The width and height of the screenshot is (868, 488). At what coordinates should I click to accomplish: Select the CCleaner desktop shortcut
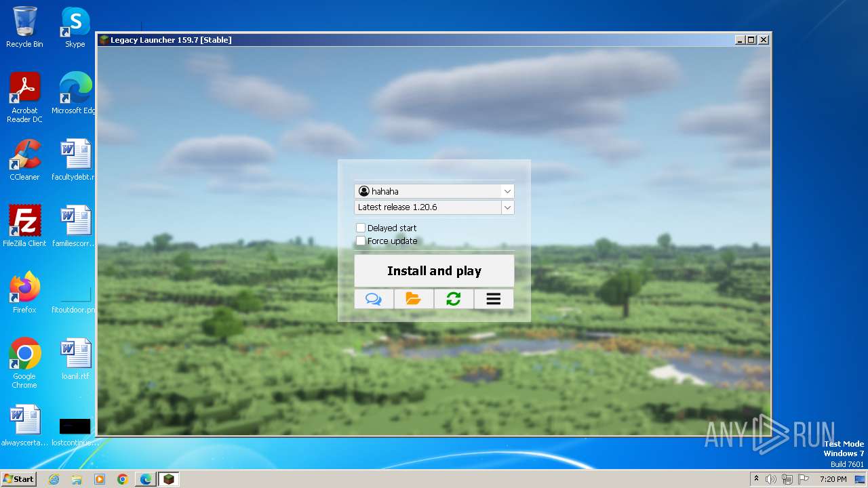click(x=24, y=160)
